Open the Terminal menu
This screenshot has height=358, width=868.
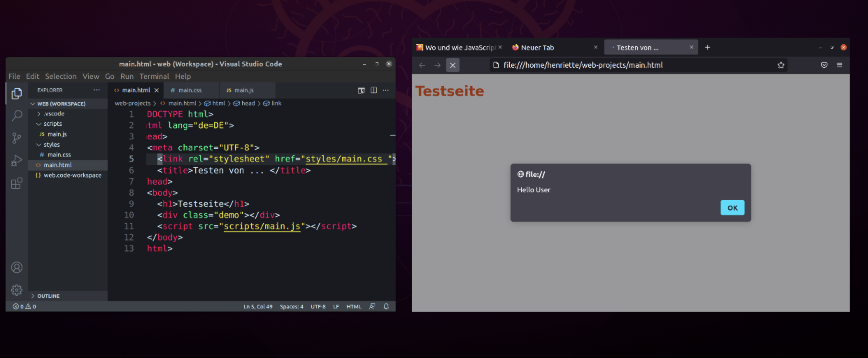click(154, 76)
